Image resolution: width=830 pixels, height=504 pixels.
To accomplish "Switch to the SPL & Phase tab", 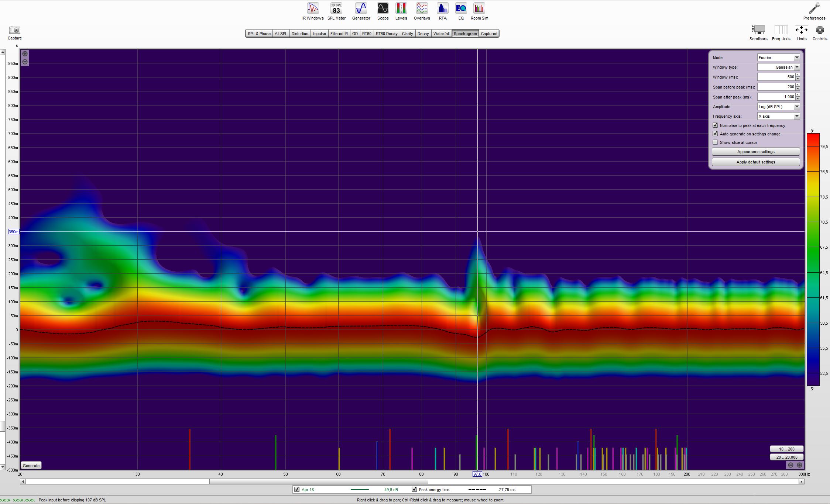I will pos(259,34).
